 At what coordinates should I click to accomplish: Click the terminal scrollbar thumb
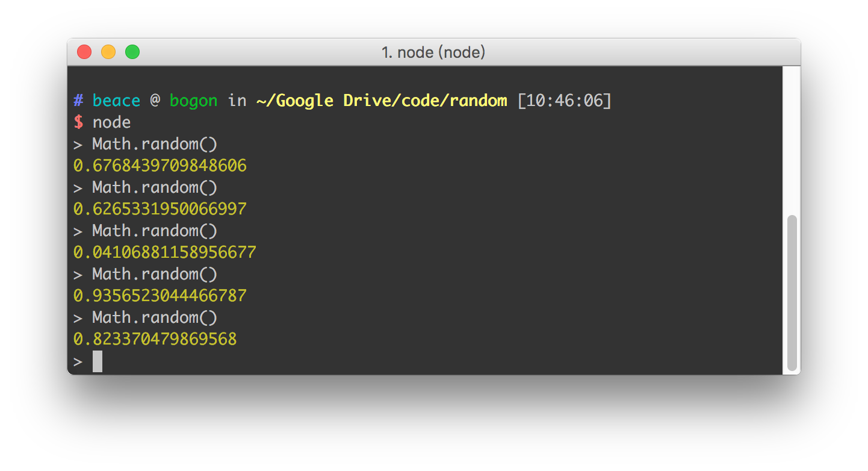point(792,293)
